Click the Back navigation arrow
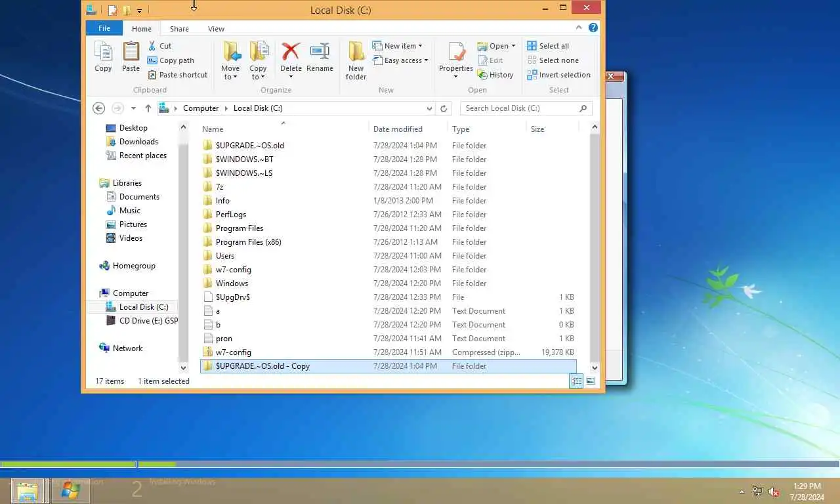840x504 pixels. (x=99, y=108)
